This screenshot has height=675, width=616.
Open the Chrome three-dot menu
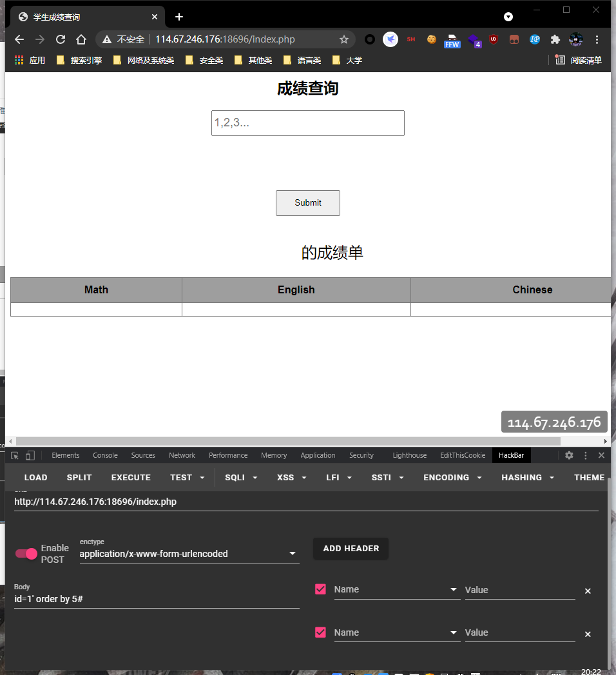point(597,39)
